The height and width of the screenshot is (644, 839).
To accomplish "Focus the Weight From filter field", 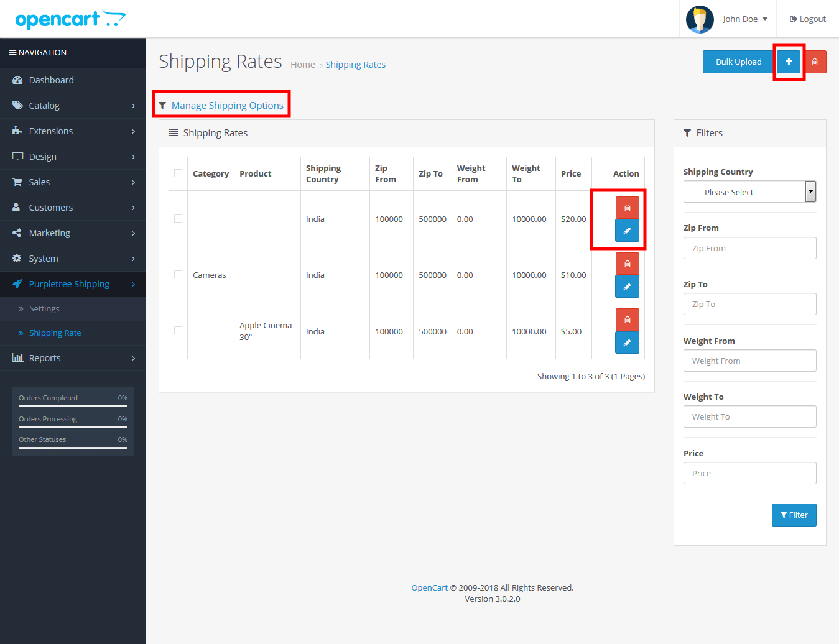I will (749, 361).
